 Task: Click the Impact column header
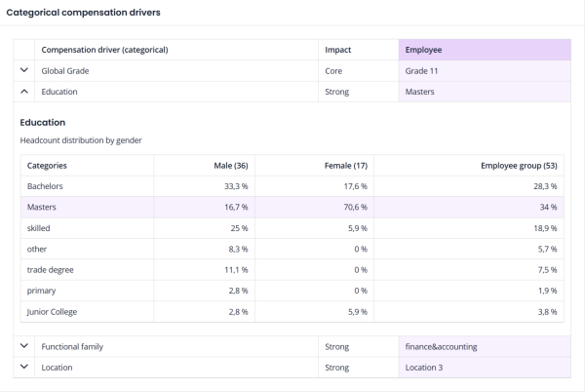point(338,50)
